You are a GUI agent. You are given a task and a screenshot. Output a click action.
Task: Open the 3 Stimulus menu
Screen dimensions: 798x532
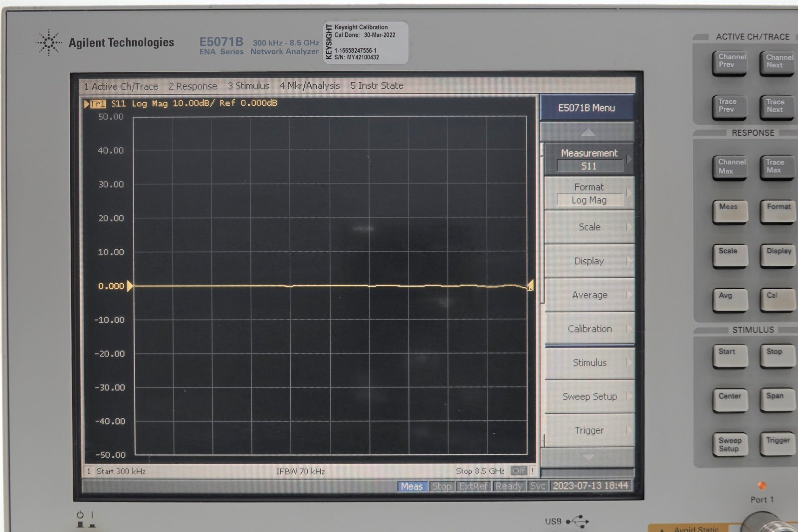(x=248, y=86)
